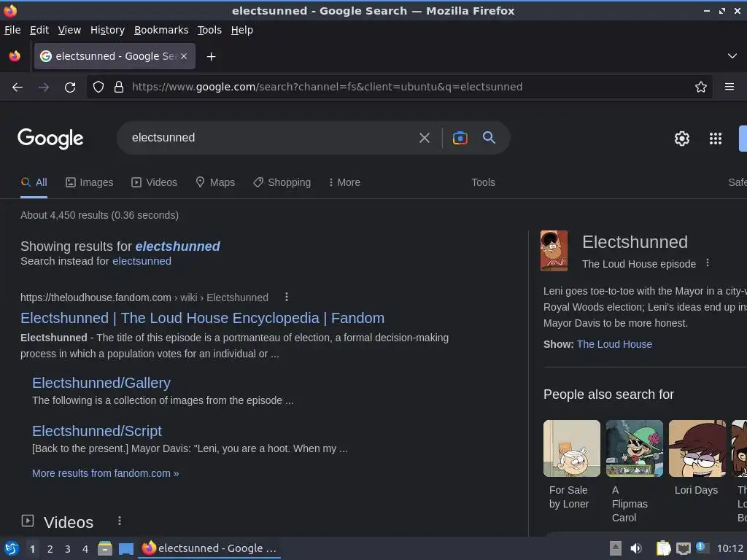Switch to workspace 4

click(85, 549)
